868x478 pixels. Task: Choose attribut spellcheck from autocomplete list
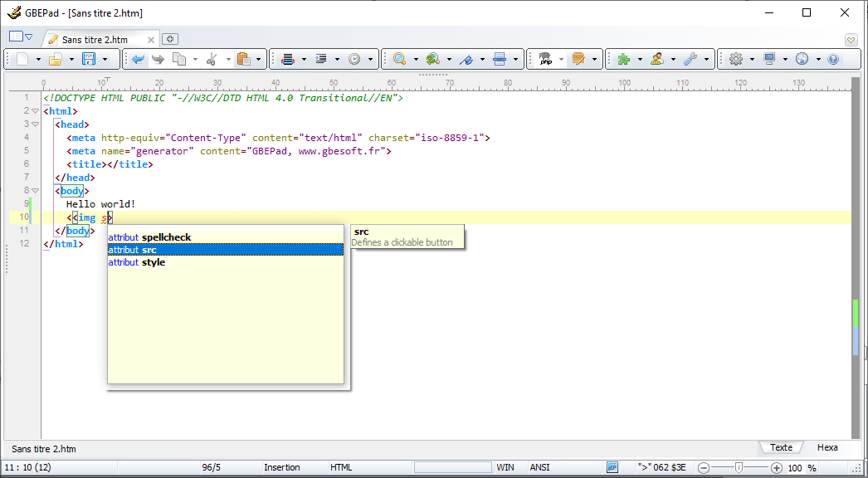pyautogui.click(x=226, y=237)
